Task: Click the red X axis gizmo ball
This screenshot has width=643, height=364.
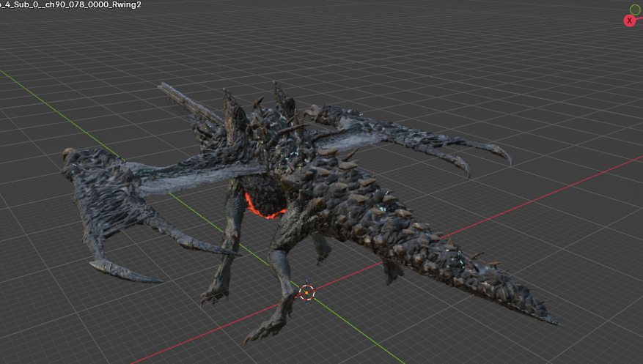Action: pos(630,21)
